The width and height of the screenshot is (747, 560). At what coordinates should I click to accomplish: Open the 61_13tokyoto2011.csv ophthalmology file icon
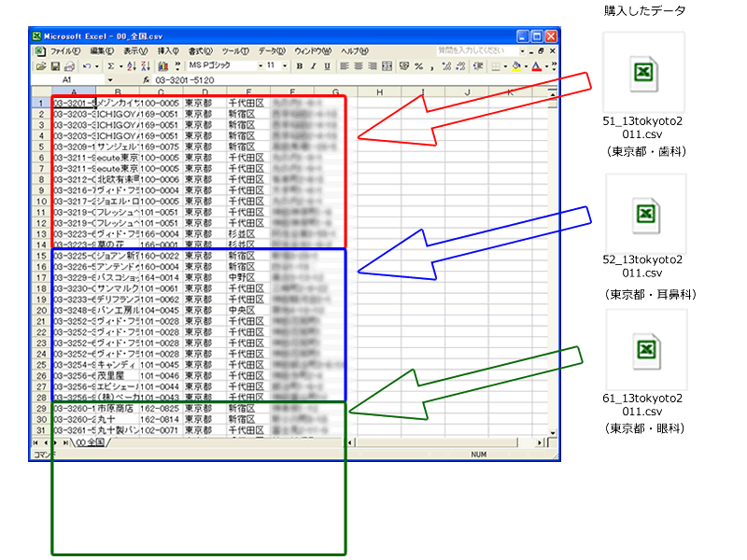coord(643,350)
